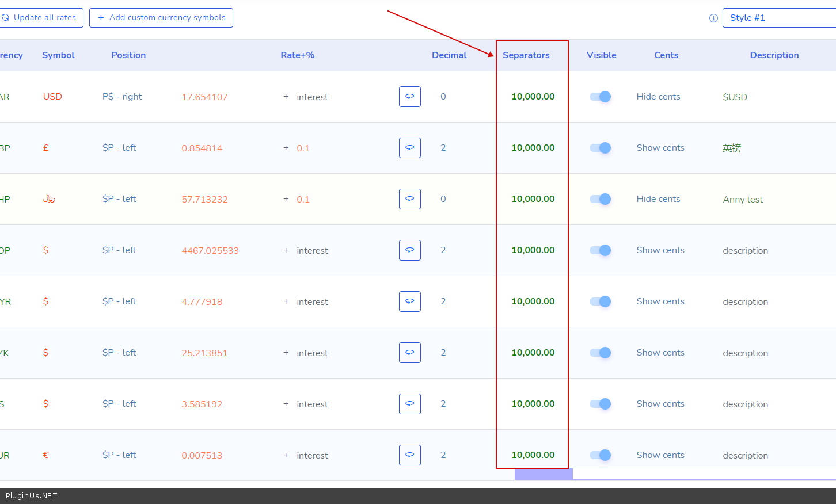Open the Style #1 dropdown
836x504 pixels.
(777, 18)
